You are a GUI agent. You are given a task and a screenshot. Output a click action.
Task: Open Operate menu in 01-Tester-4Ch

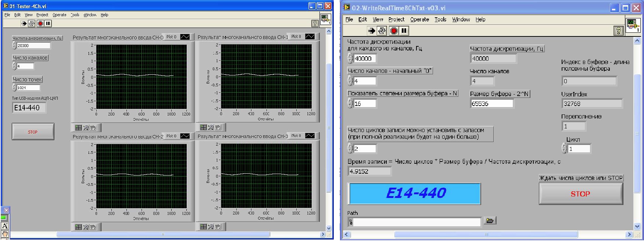click(x=59, y=15)
